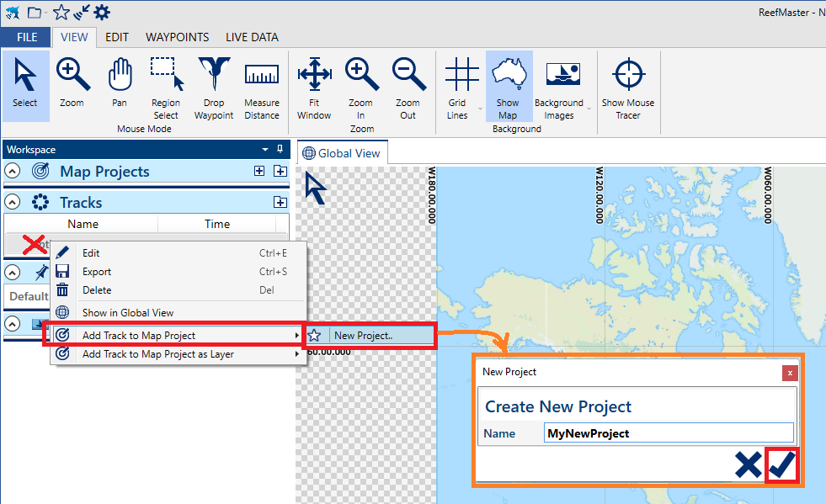This screenshot has width=826, height=504.
Task: Collapse the Tracks section
Action: coord(13,203)
